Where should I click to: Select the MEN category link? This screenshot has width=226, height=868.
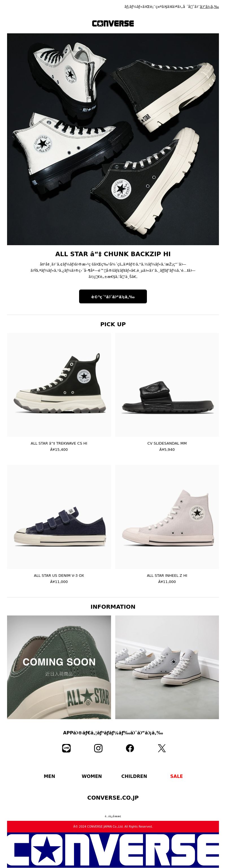(49, 776)
